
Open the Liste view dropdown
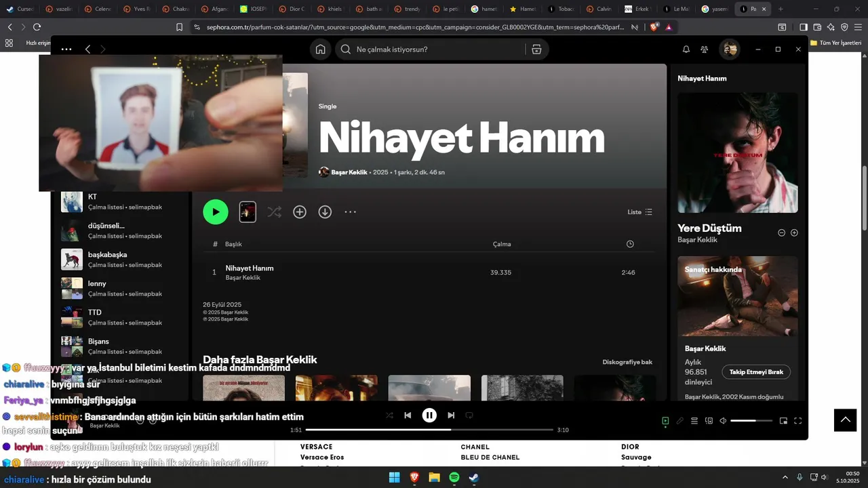pyautogui.click(x=639, y=212)
